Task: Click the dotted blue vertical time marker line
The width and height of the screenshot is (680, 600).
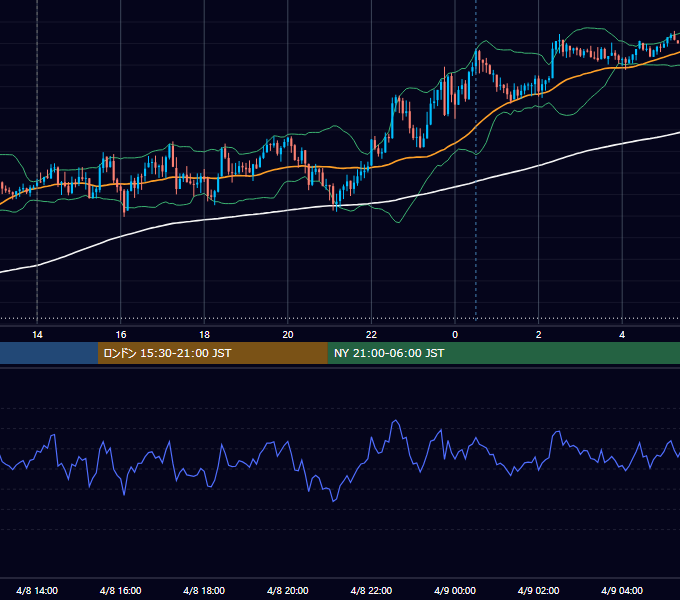Action: 476,160
